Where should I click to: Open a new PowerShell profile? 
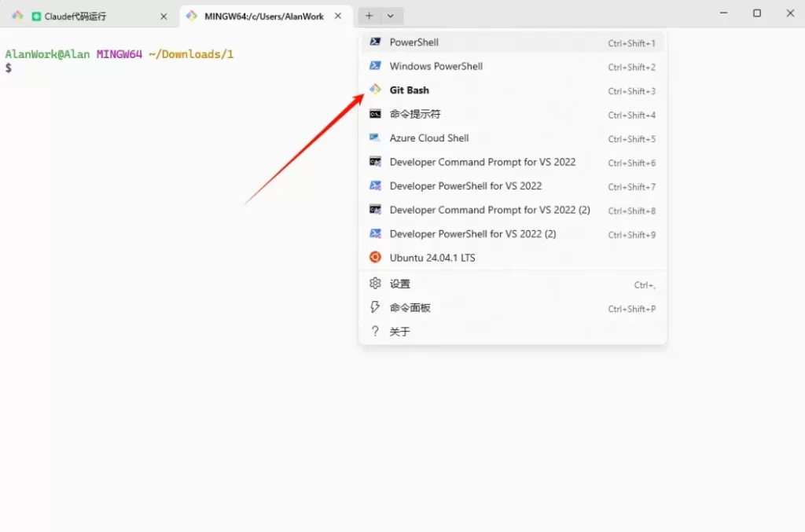point(513,42)
